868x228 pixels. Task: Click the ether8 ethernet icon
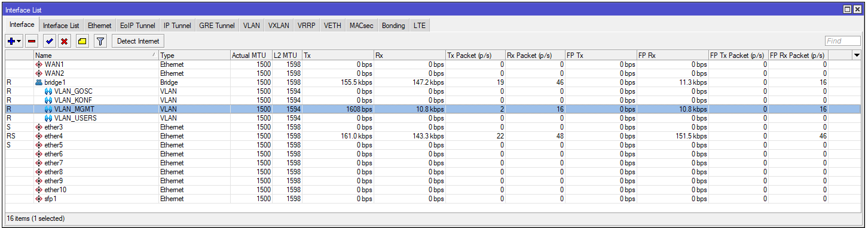pyautogui.click(x=39, y=171)
